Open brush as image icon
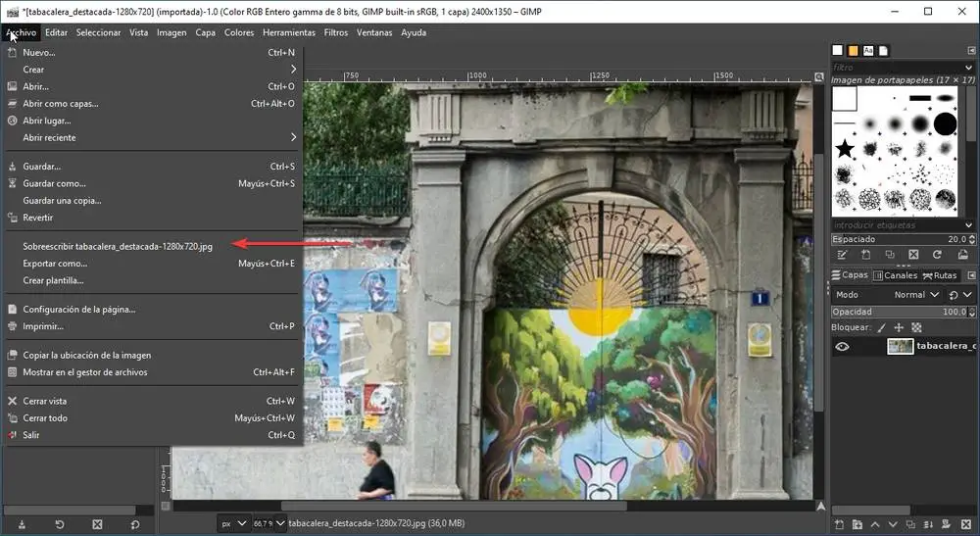 point(963,255)
